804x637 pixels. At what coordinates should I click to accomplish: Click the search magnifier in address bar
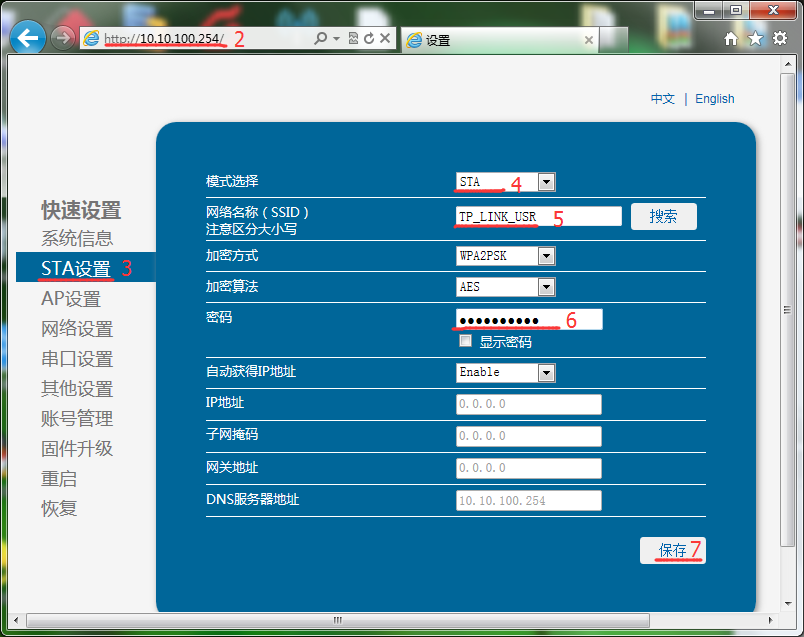point(320,39)
